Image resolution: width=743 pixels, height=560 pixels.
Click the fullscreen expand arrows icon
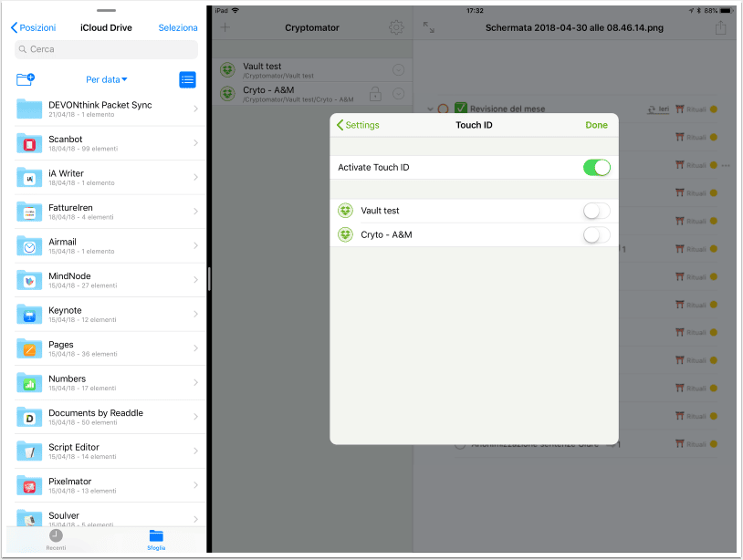click(x=428, y=27)
